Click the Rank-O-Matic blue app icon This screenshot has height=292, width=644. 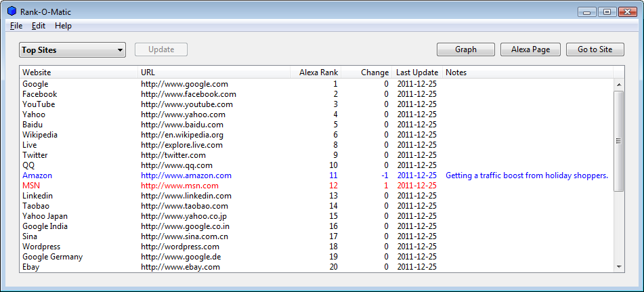12,11
